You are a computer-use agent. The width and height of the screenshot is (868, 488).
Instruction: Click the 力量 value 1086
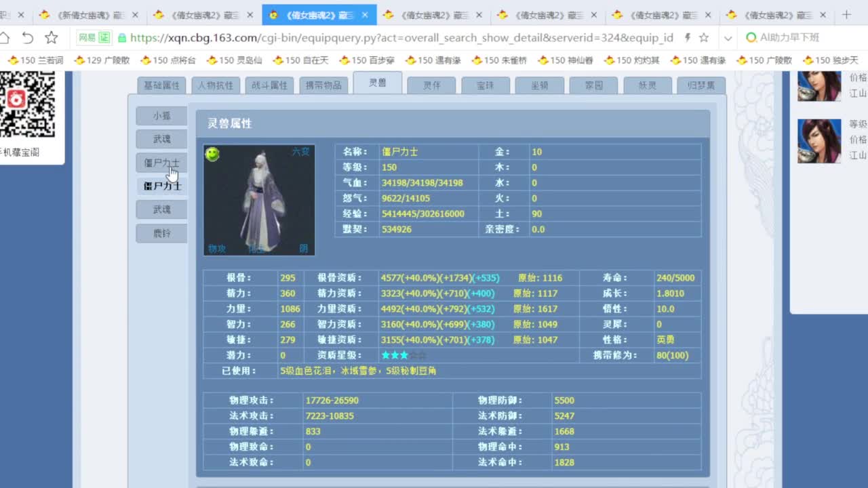(290, 309)
